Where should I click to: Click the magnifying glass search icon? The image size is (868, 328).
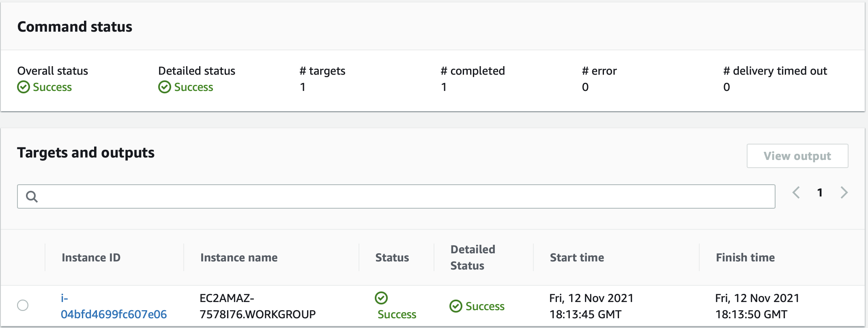pyautogui.click(x=32, y=196)
